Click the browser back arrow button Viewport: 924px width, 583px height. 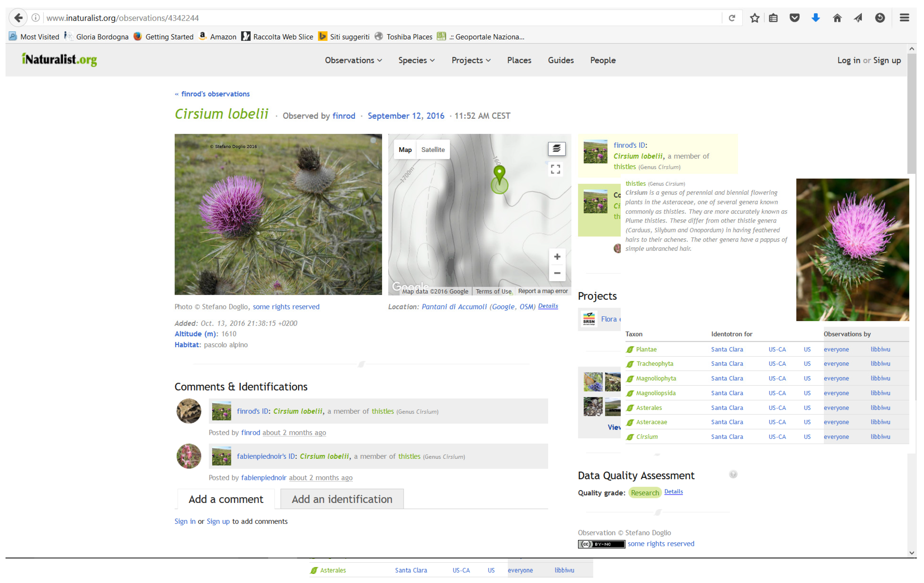[18, 18]
